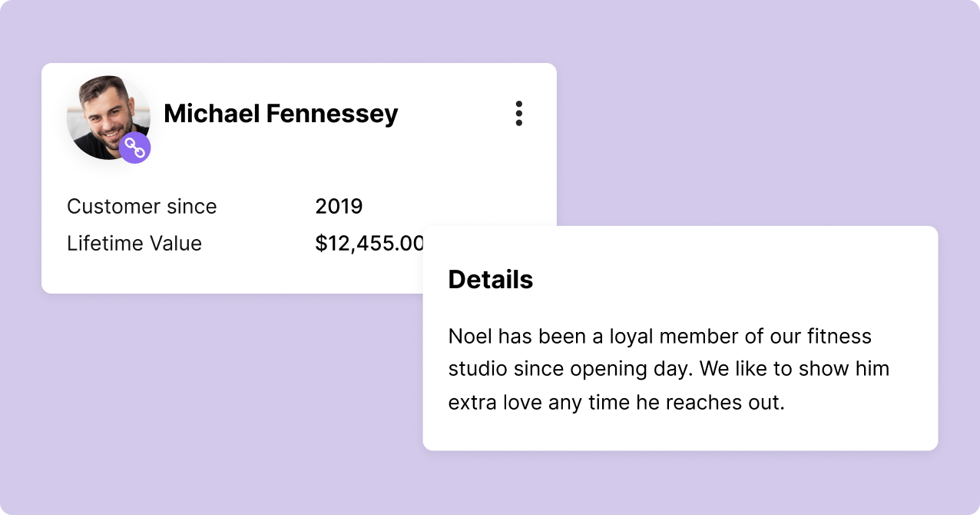Open the overflow options icon on the customer card

tap(518, 113)
